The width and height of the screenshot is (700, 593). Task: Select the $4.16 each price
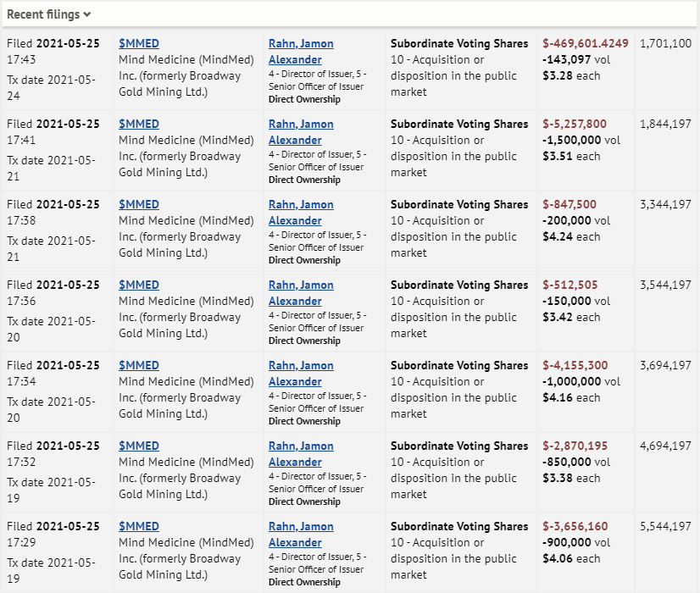571,397
